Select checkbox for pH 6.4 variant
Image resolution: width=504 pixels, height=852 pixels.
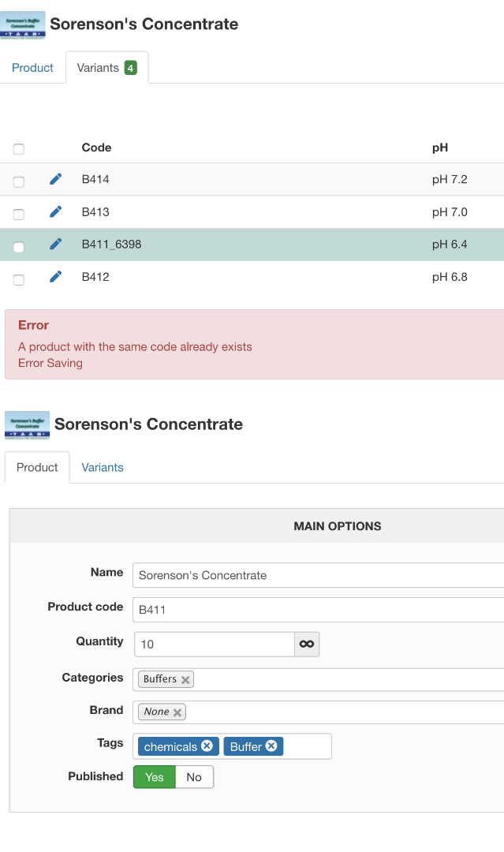coord(19,247)
